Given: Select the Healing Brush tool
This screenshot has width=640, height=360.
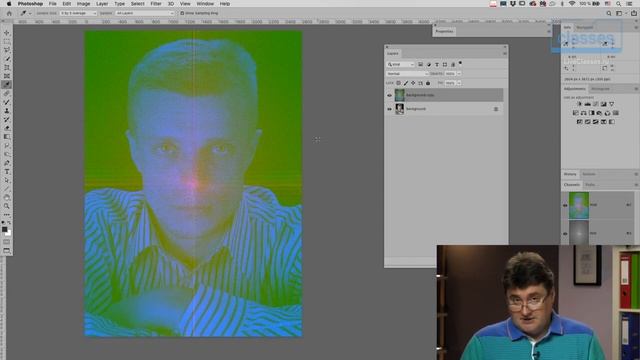Looking at the screenshot, I should click(x=7, y=93).
